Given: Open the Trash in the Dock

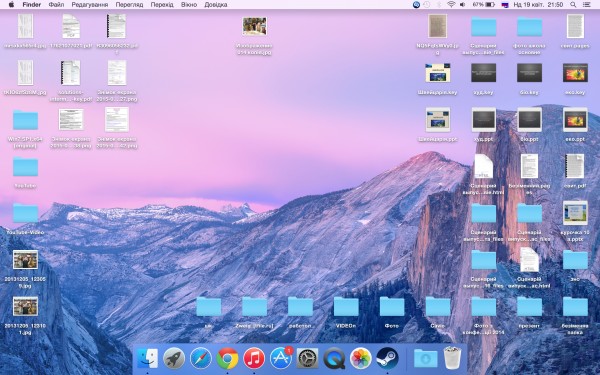Looking at the screenshot, I should (453, 358).
